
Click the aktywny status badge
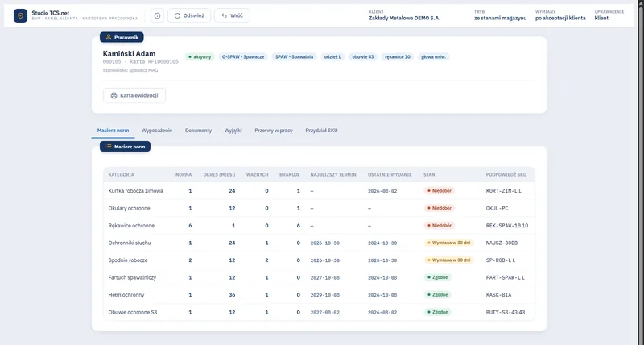click(200, 57)
